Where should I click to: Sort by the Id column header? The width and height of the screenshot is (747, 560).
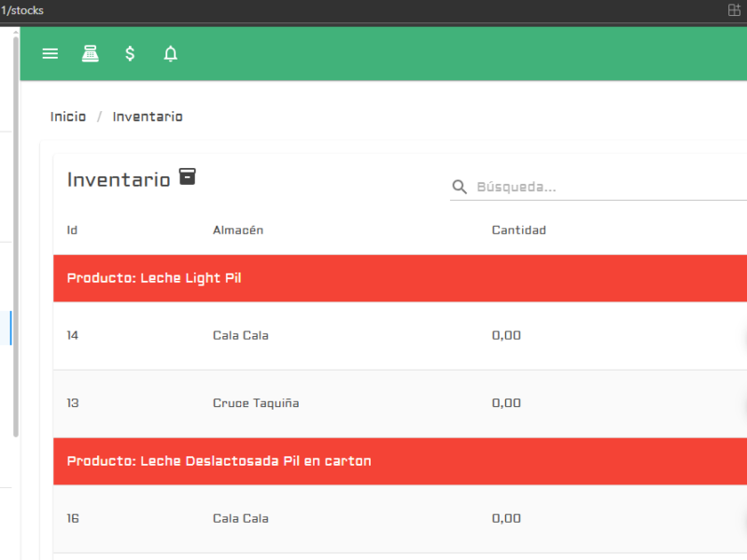(72, 231)
